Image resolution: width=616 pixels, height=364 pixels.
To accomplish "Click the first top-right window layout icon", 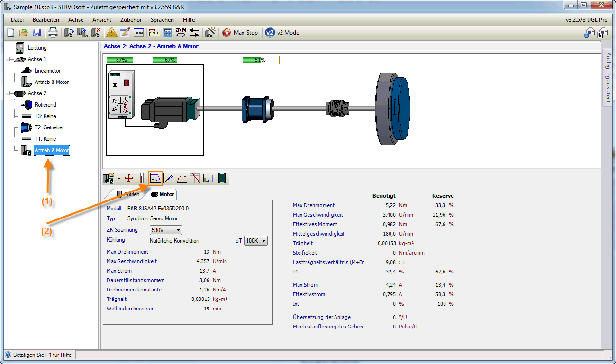I will [589, 33].
